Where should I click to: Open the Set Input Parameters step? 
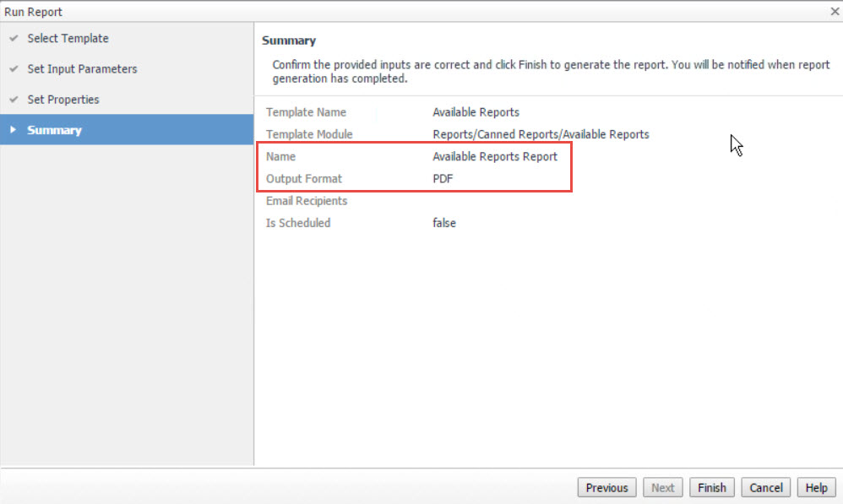pos(82,69)
